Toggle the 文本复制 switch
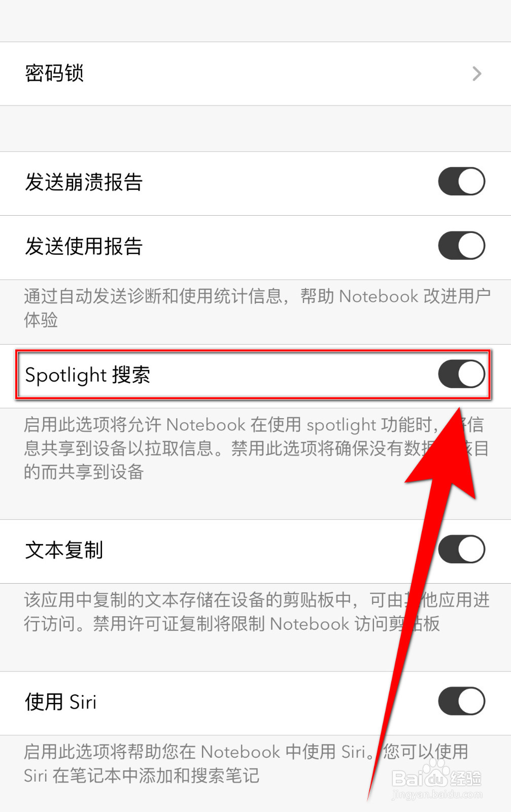 (461, 549)
